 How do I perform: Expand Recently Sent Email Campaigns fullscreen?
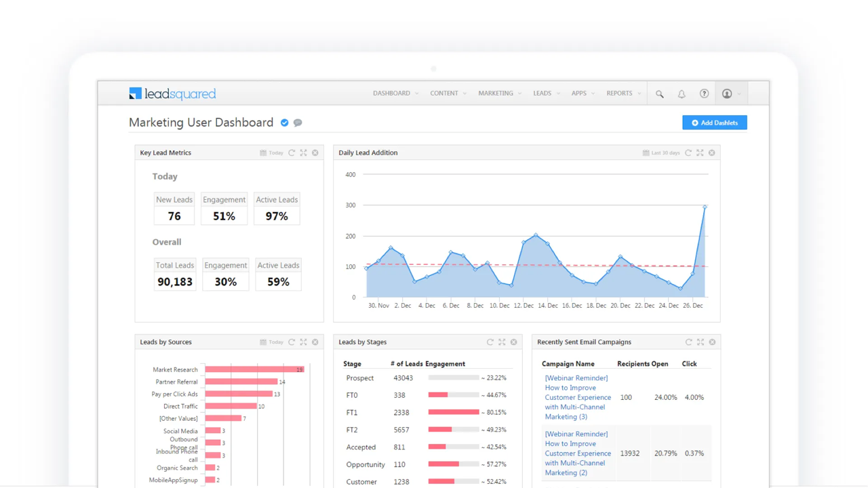click(x=701, y=342)
